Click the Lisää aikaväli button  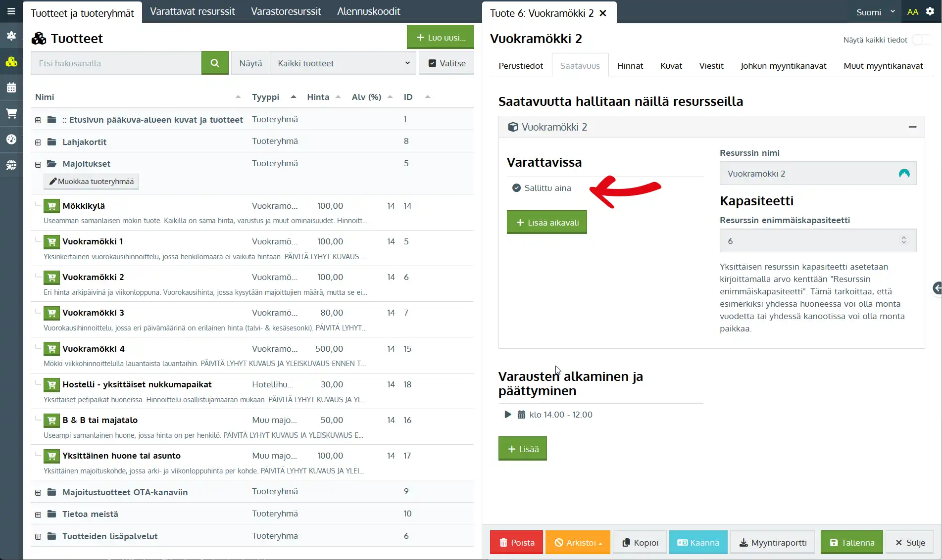point(546,223)
